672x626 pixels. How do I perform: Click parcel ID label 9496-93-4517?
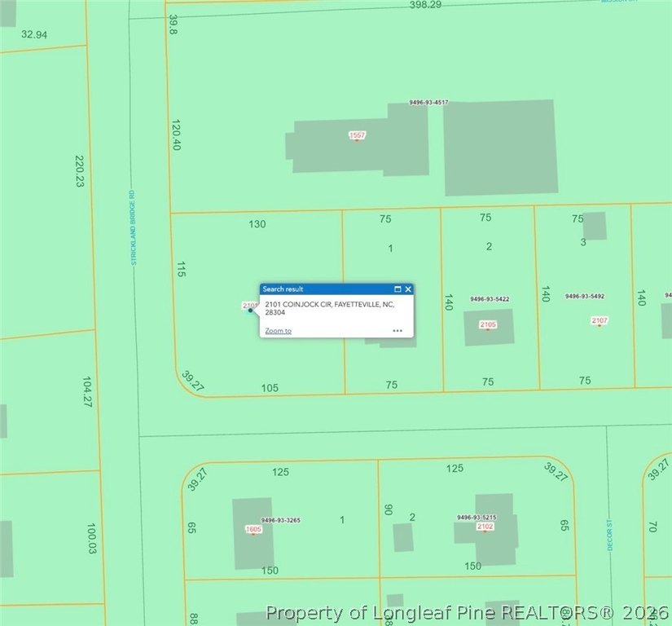click(428, 102)
